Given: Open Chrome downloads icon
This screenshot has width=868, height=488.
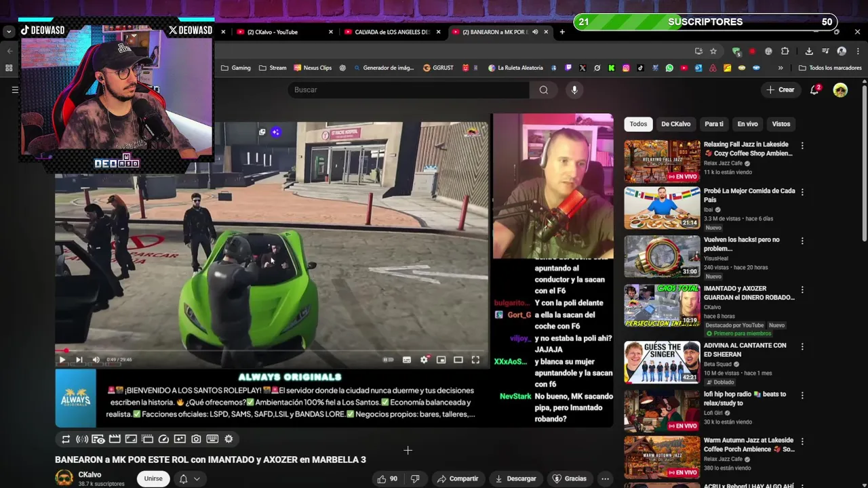Looking at the screenshot, I should [809, 51].
